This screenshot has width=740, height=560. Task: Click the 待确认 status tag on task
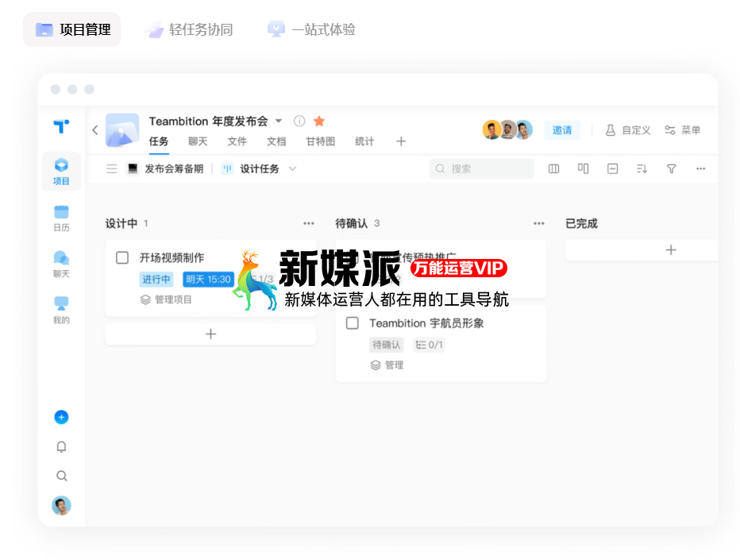(x=386, y=346)
